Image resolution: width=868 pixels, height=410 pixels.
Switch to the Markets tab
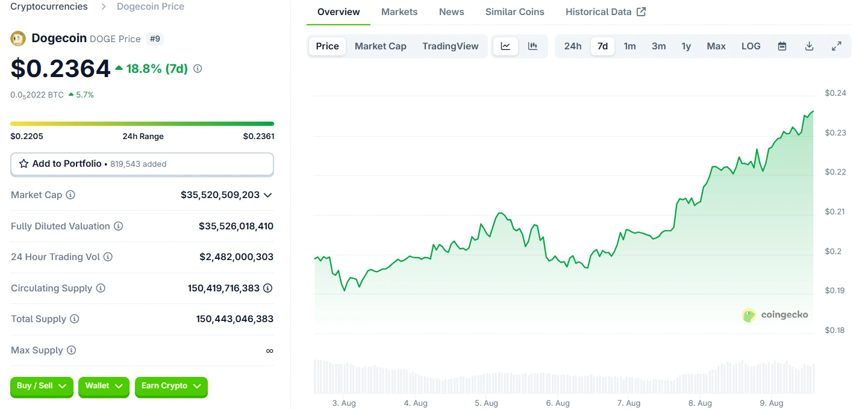coord(399,11)
